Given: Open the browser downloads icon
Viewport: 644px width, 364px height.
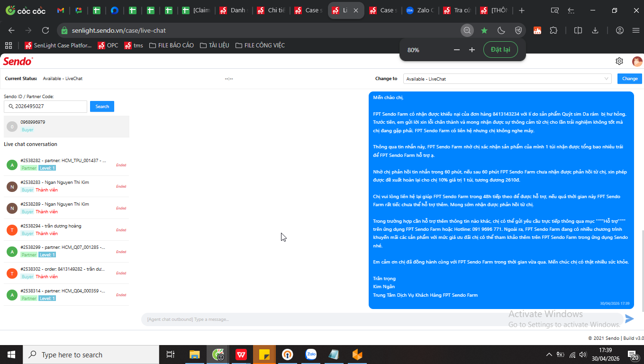Looking at the screenshot, I should tap(595, 30).
